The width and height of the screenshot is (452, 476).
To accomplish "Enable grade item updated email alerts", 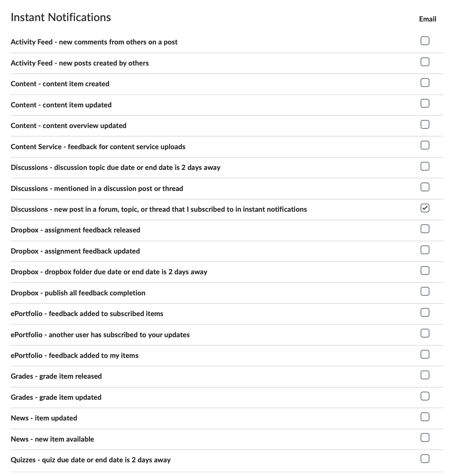I will (x=425, y=396).
